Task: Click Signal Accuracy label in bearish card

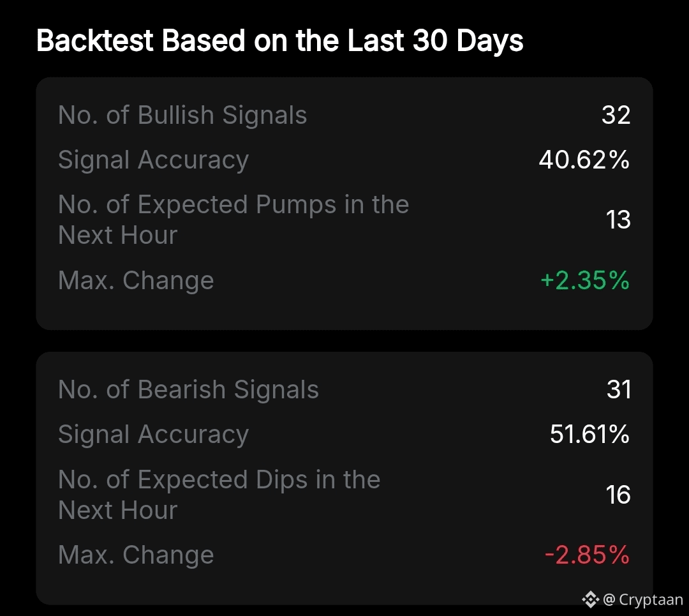Action: coord(153,435)
